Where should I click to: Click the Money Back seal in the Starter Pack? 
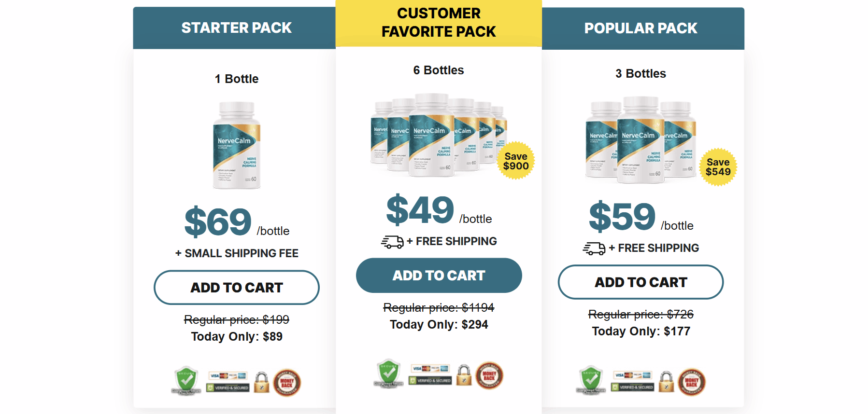[287, 383]
